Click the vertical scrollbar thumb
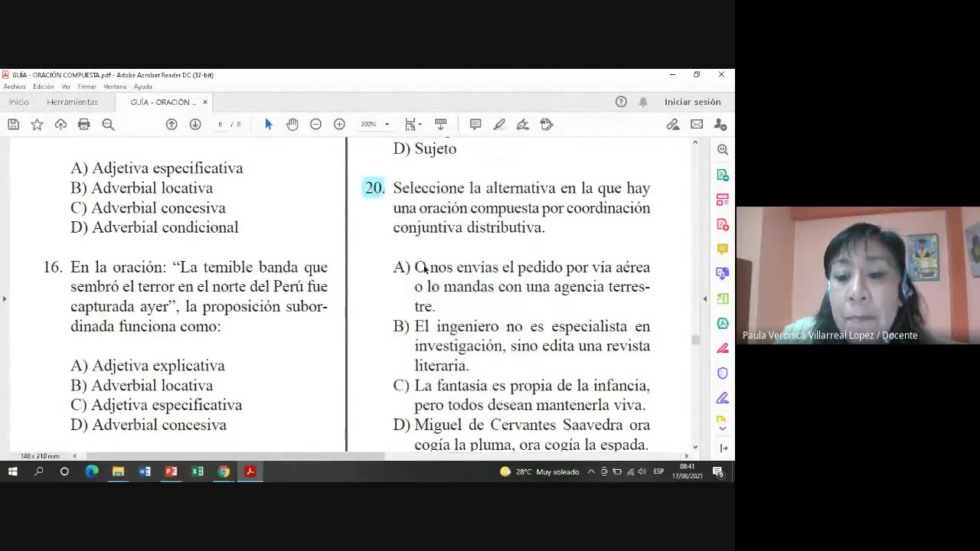Viewport: 980px width, 551px height. click(x=695, y=340)
